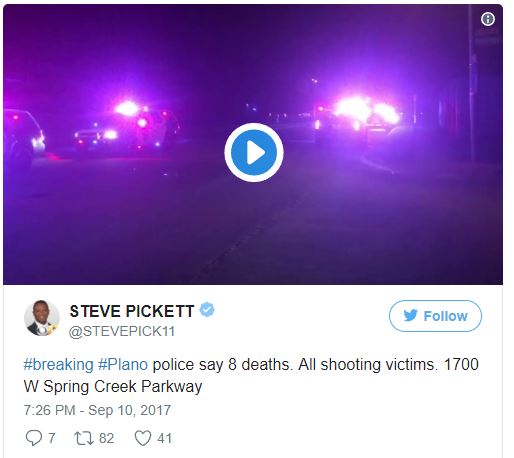514x458 pixels.
Task: Open the STEVE PICKETT display name
Action: (132, 311)
